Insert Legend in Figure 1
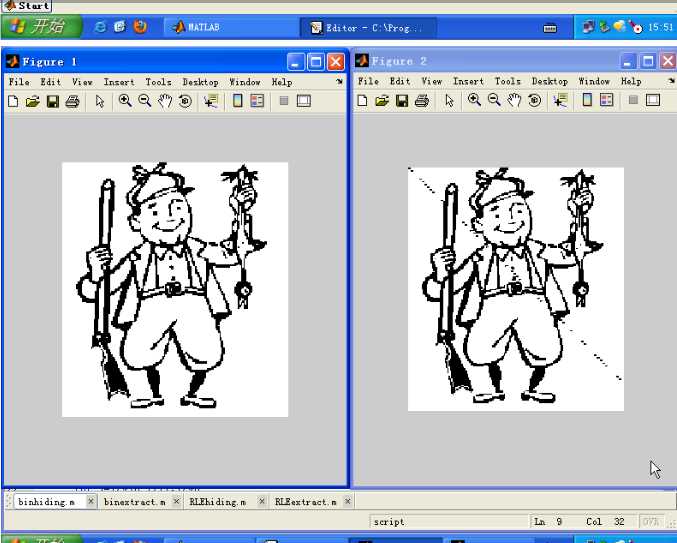Viewport: 677px width, 543px height. pos(257,101)
